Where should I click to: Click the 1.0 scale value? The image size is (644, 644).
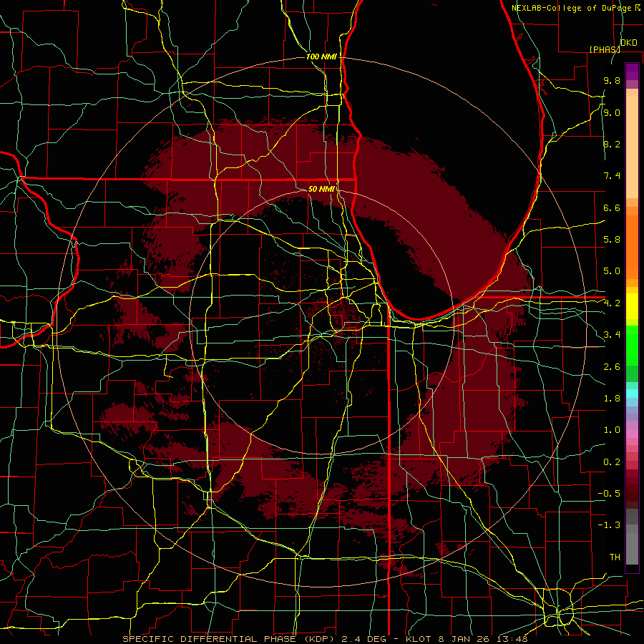pyautogui.click(x=612, y=431)
